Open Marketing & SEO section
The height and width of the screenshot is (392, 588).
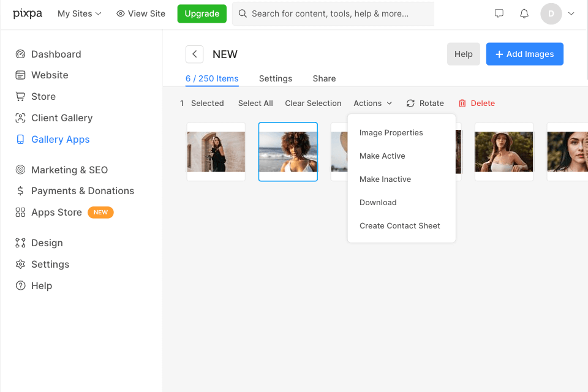click(69, 170)
